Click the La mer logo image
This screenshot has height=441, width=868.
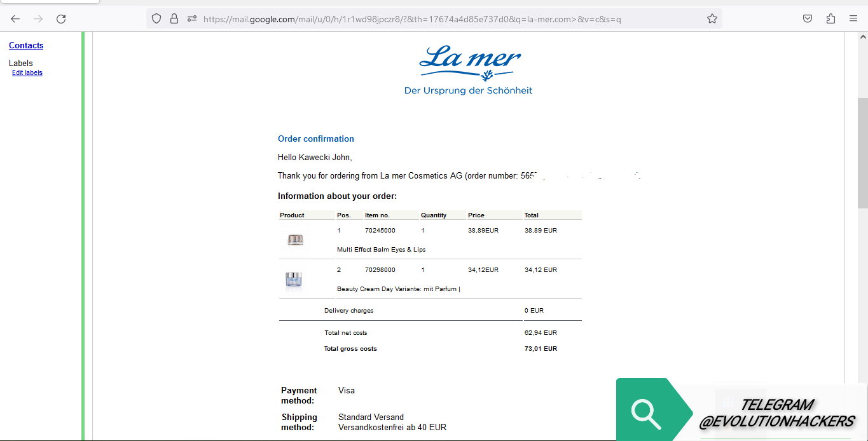click(469, 70)
